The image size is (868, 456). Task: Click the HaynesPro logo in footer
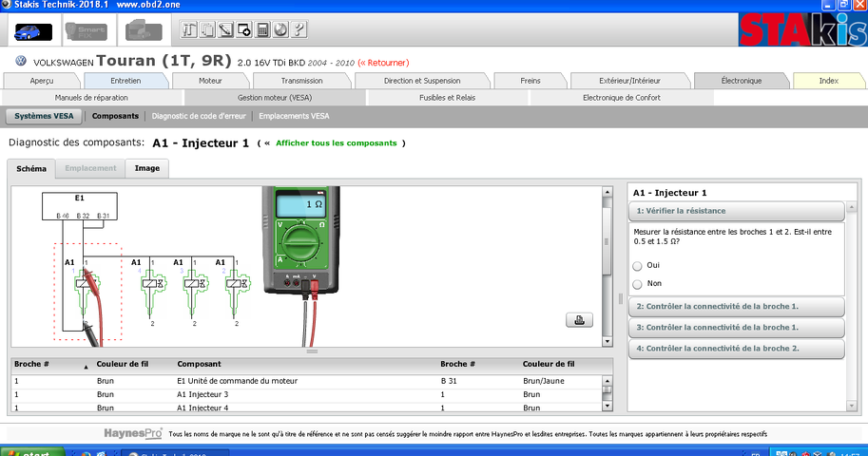[x=133, y=433]
